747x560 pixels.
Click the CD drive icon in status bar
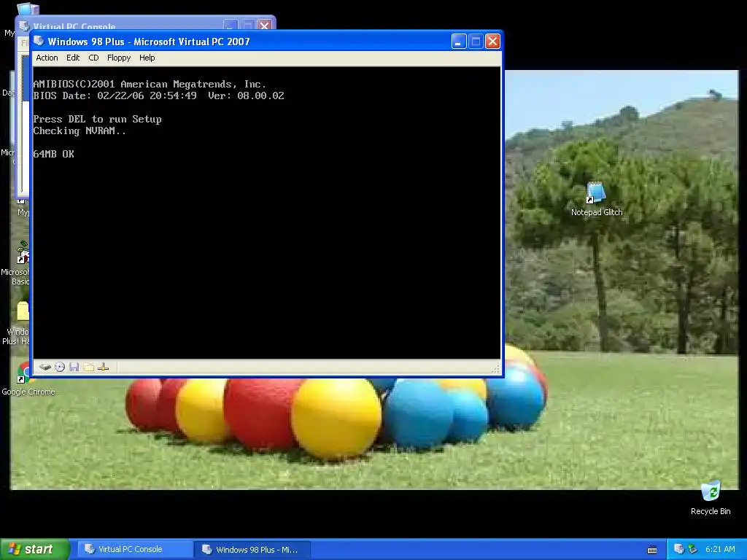[x=60, y=367]
